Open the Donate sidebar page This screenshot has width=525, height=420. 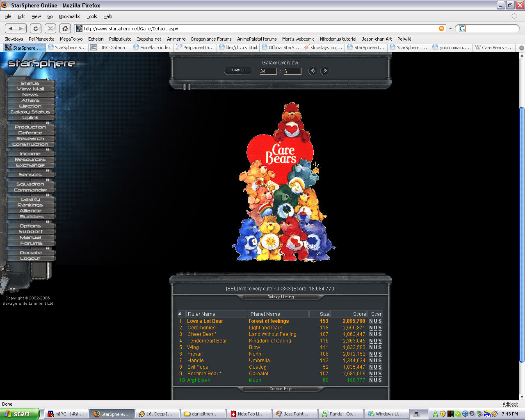(x=30, y=253)
